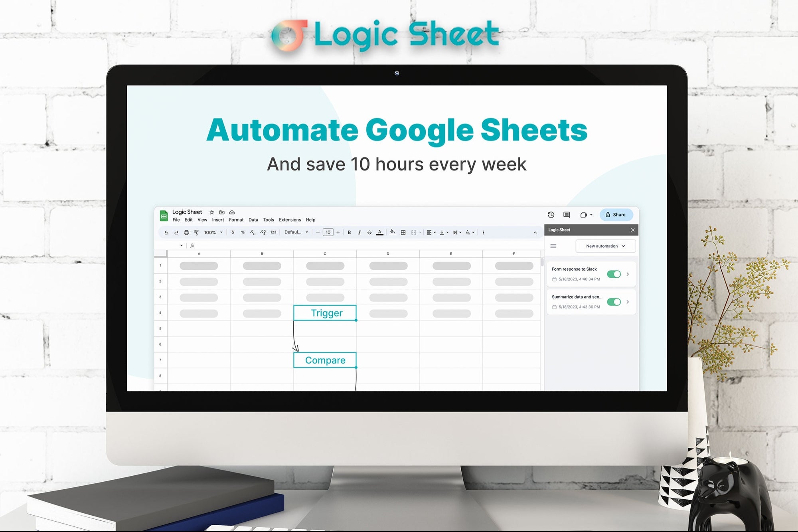Click the Strikethrough icon in toolbar

coord(369,233)
